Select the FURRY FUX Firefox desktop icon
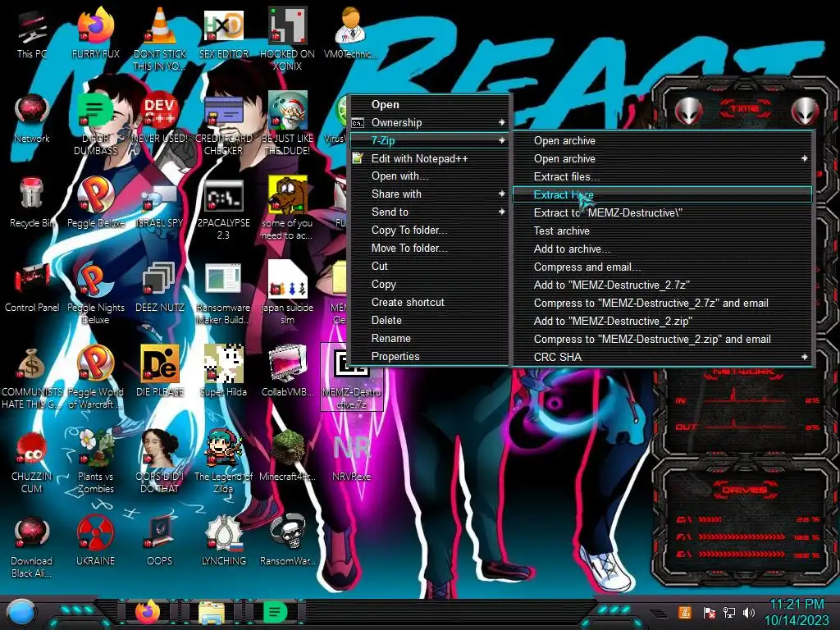The width and height of the screenshot is (840, 630). [95, 34]
